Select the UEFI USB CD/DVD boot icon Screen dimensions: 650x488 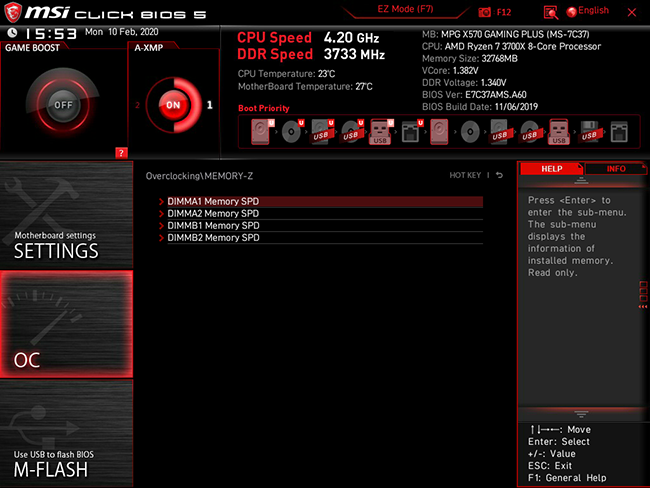[x=352, y=132]
